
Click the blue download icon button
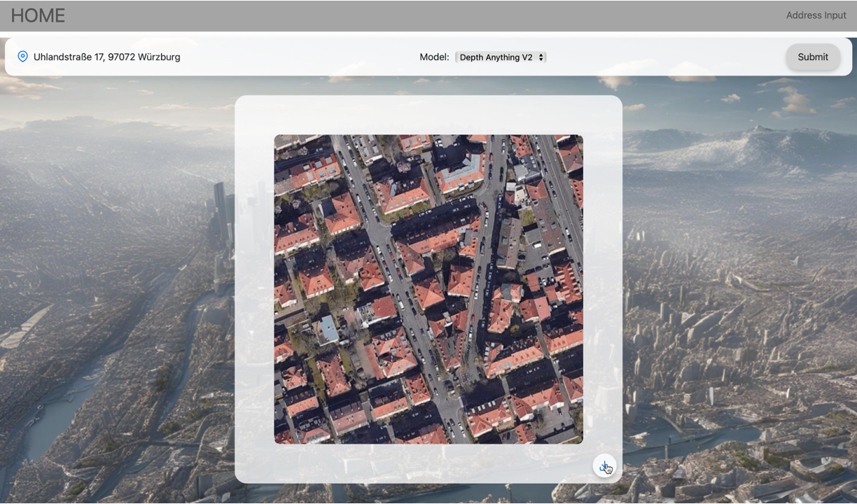[604, 466]
